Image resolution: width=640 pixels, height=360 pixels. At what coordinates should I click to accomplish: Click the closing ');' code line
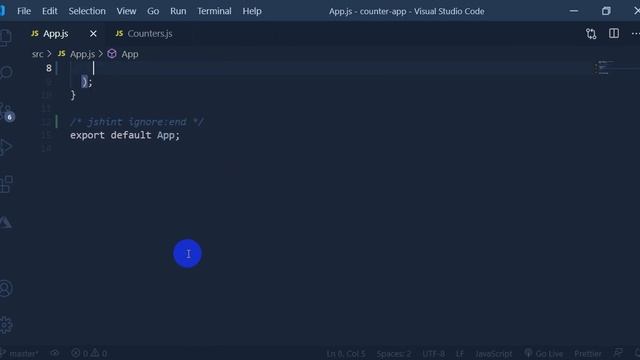click(x=87, y=82)
